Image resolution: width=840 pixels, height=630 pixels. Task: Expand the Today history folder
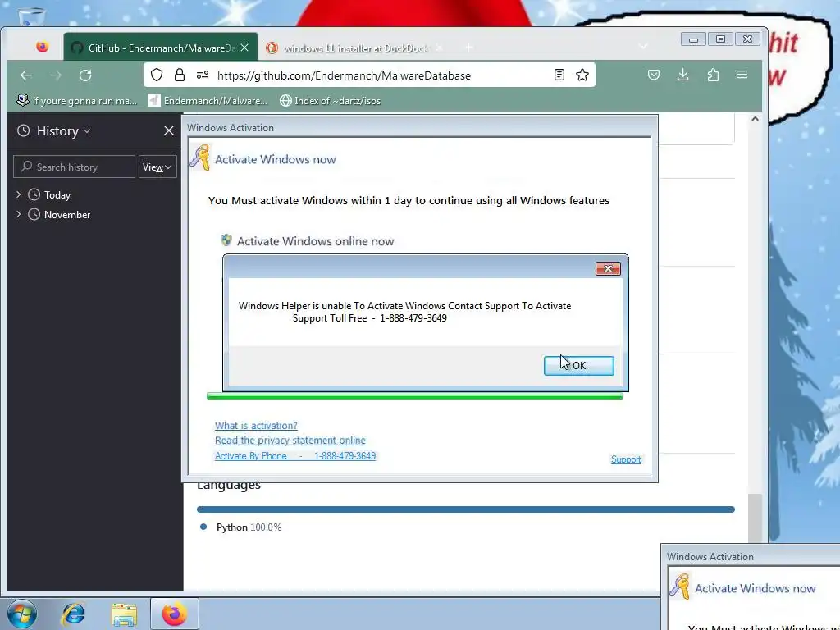19,194
